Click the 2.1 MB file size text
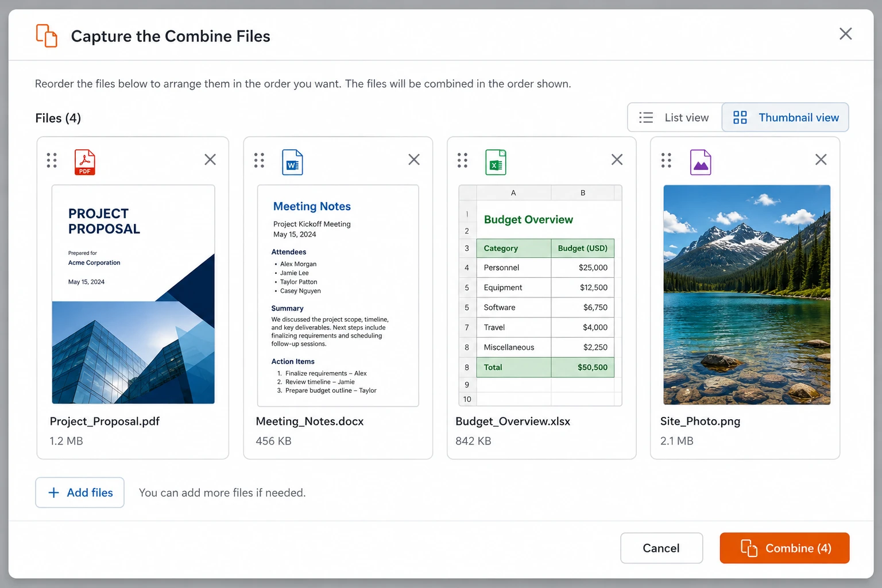 pos(676,441)
